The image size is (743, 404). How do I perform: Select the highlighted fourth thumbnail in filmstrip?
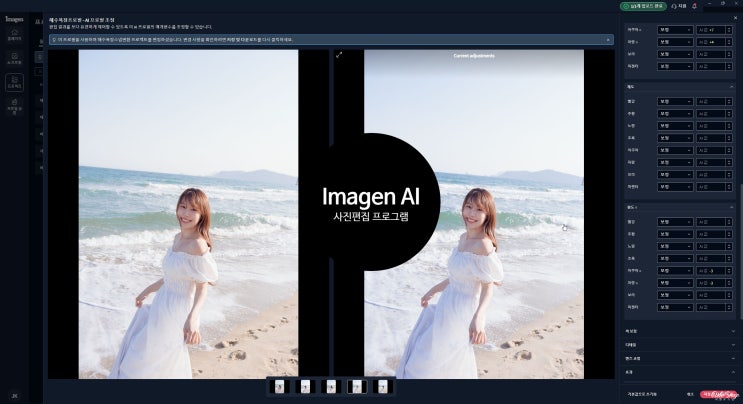[x=357, y=387]
